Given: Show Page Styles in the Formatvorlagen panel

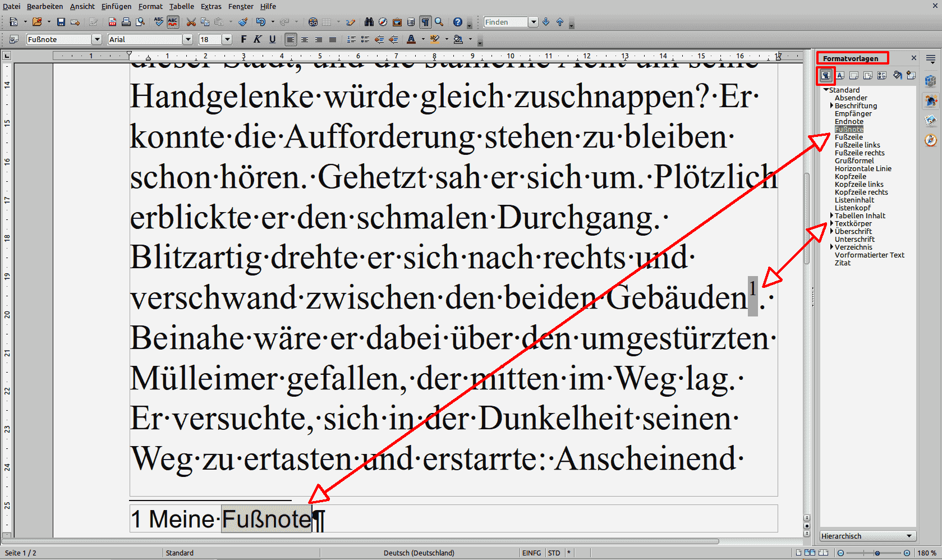Looking at the screenshot, I should point(867,75).
